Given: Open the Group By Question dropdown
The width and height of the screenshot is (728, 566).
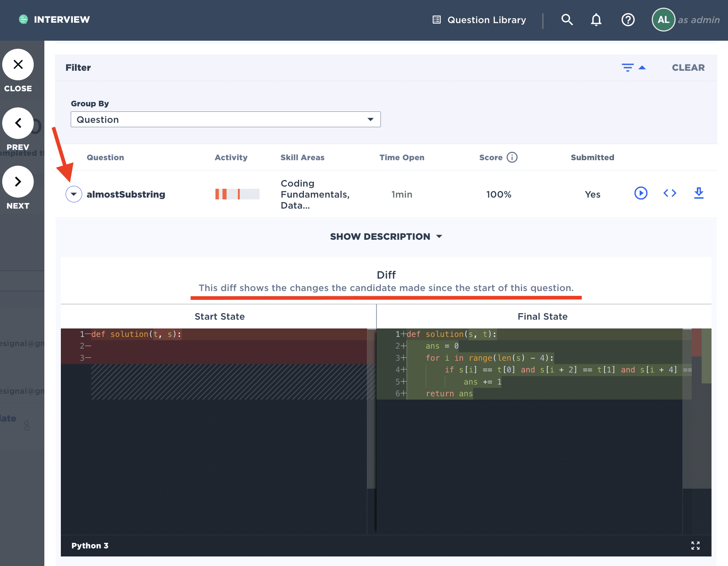Looking at the screenshot, I should point(225,120).
